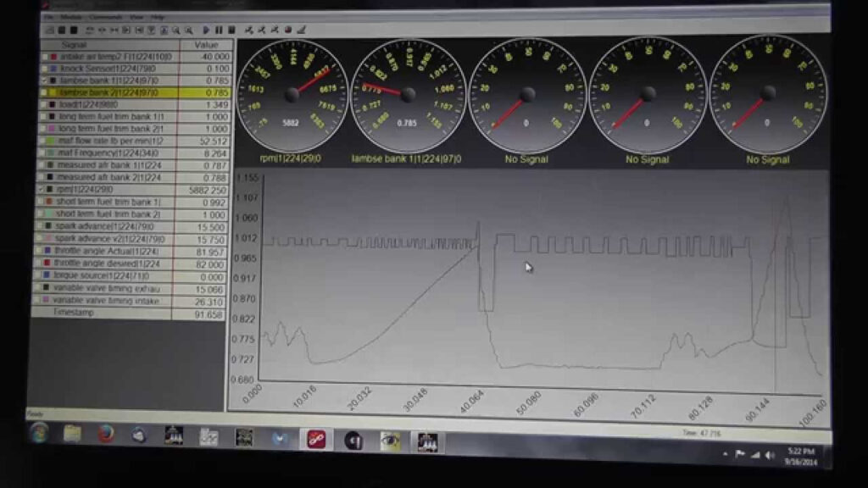Click the second zoom magnifier icon in the toolbar
This screenshot has height=488, width=868.
click(189, 30)
